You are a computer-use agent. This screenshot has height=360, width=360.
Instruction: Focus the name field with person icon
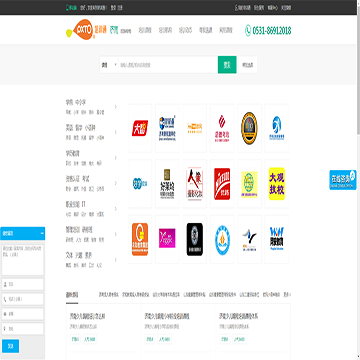click(23, 284)
